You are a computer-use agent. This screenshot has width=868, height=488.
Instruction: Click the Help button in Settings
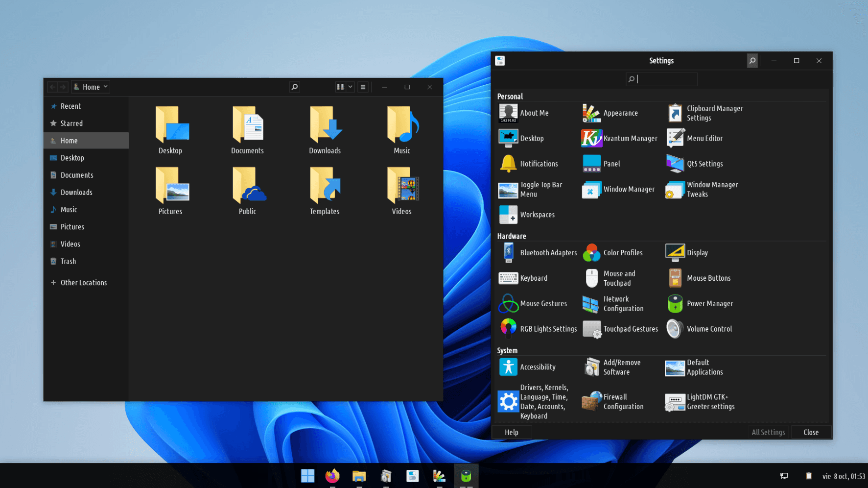click(511, 432)
